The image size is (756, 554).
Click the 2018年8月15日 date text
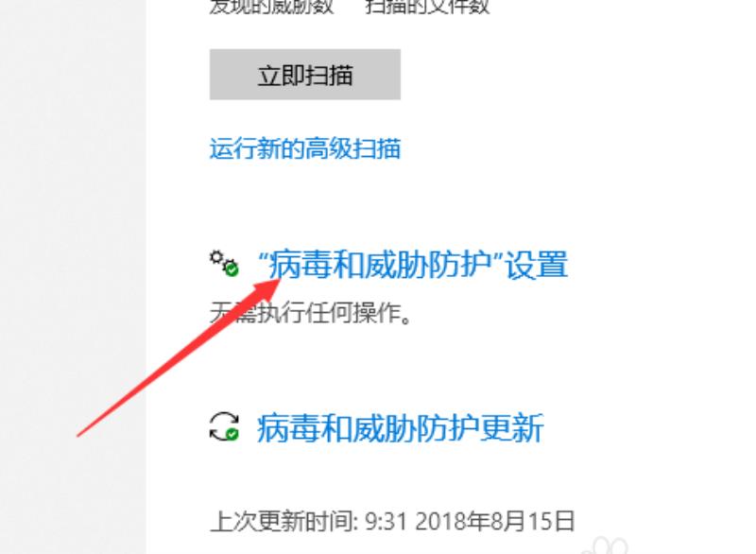(494, 521)
